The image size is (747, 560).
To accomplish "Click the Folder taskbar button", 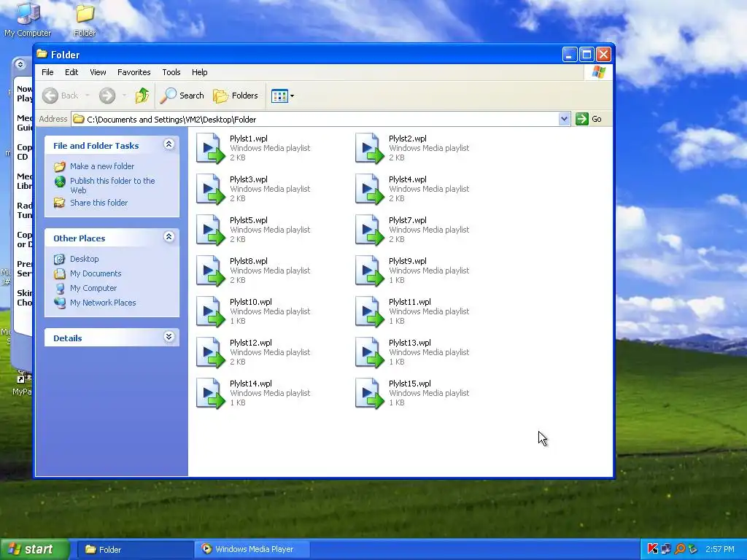I will [135, 550].
